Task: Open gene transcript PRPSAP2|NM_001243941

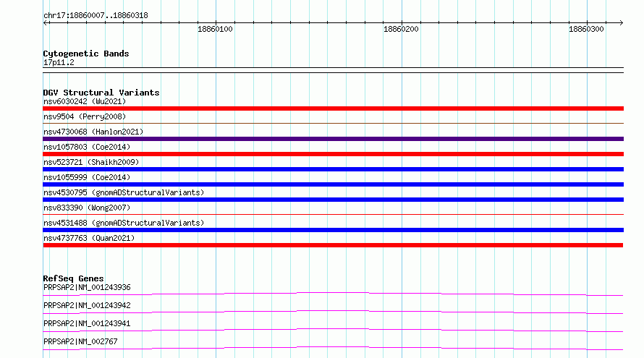Action: (87, 323)
